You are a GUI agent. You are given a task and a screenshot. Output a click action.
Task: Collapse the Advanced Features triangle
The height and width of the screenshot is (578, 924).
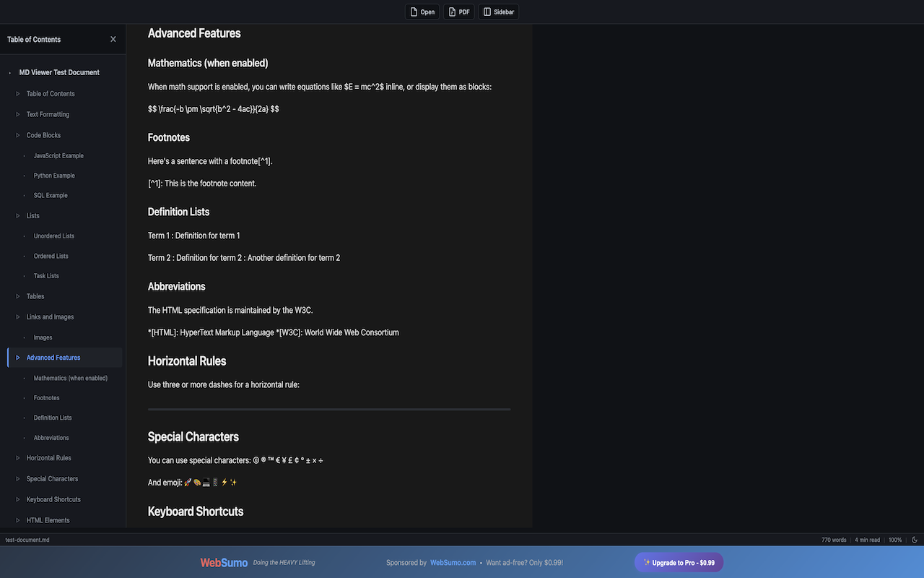tap(18, 358)
